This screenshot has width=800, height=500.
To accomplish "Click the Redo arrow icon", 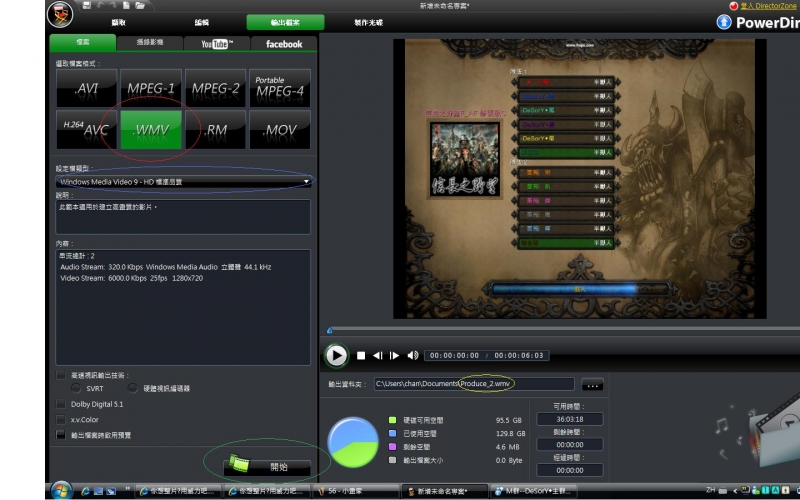I will pyautogui.click(x=113, y=5).
